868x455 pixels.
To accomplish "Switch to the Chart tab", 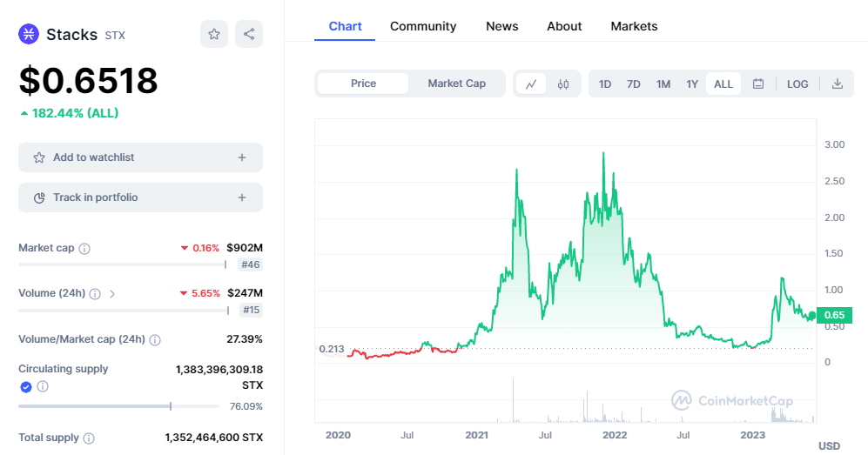I will coord(345,27).
